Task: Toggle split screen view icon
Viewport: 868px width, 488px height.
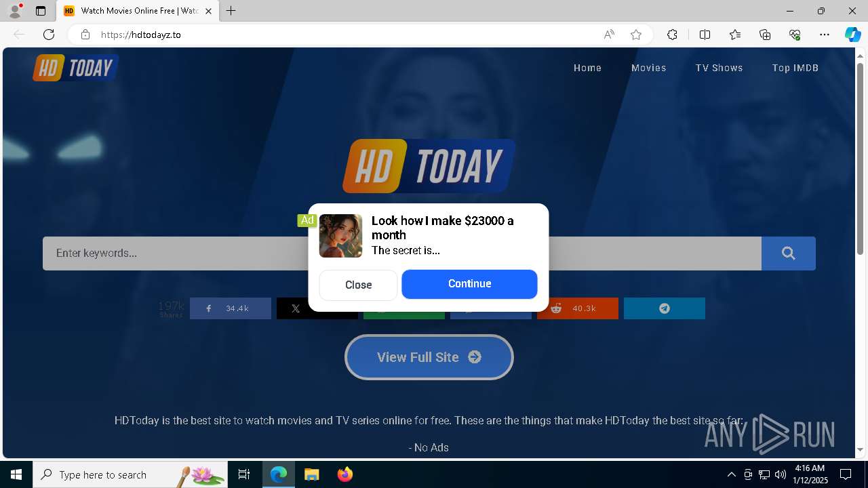Action: point(705,35)
